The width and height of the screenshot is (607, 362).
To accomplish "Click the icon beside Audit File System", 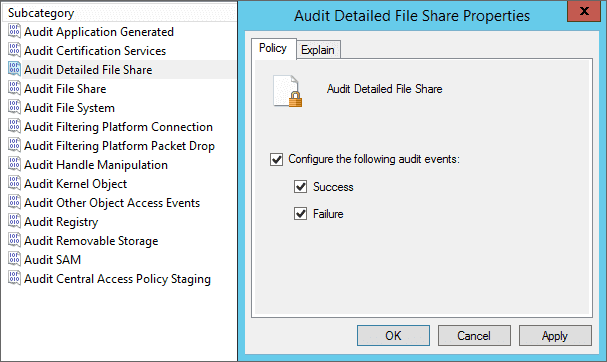I will [x=14, y=107].
